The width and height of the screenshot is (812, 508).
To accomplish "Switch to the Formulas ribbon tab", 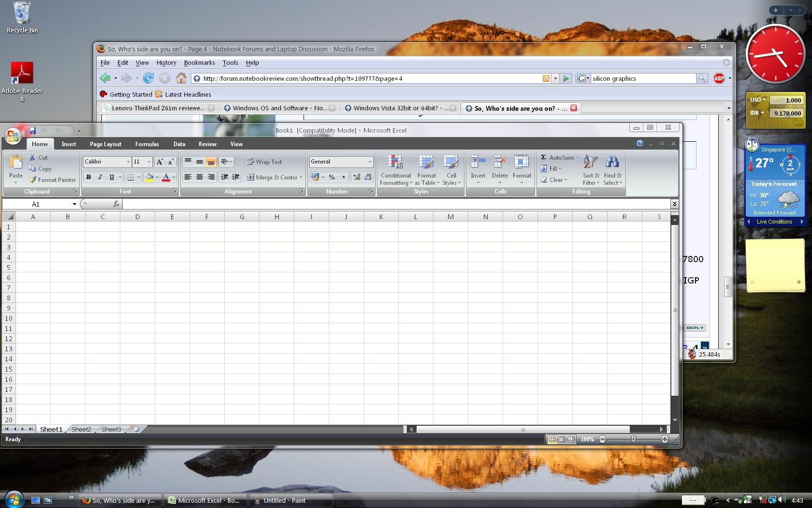I will pyautogui.click(x=147, y=144).
